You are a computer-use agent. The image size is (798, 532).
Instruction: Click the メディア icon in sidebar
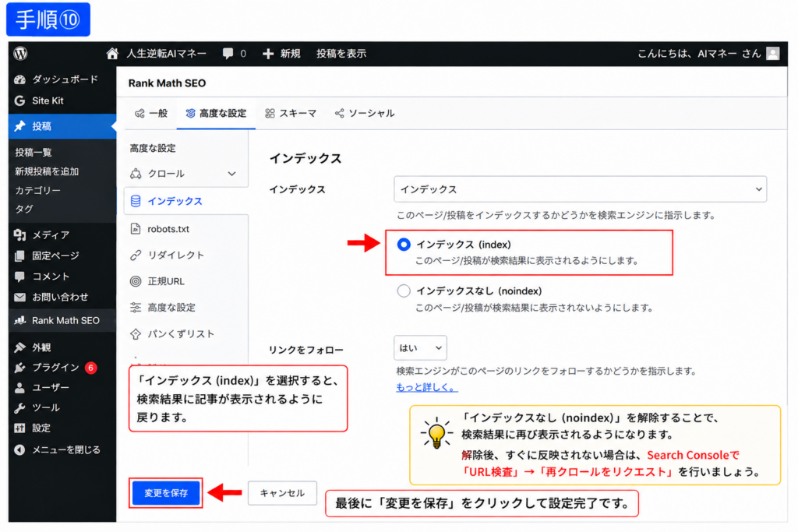(x=19, y=234)
